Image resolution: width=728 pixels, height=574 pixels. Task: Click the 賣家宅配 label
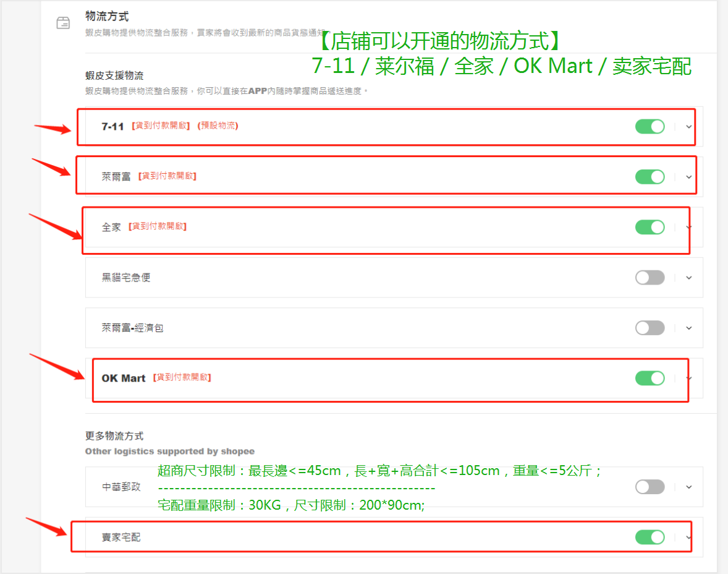(121, 538)
